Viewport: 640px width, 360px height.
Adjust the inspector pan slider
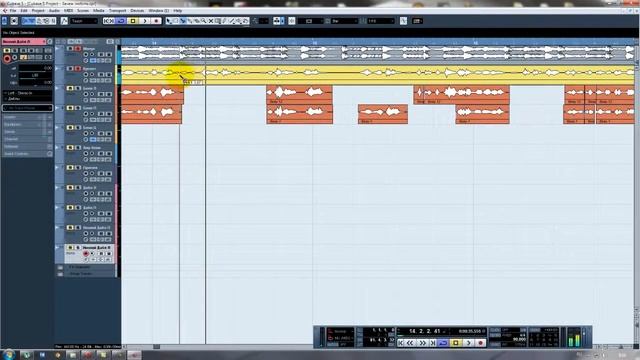pos(35,76)
